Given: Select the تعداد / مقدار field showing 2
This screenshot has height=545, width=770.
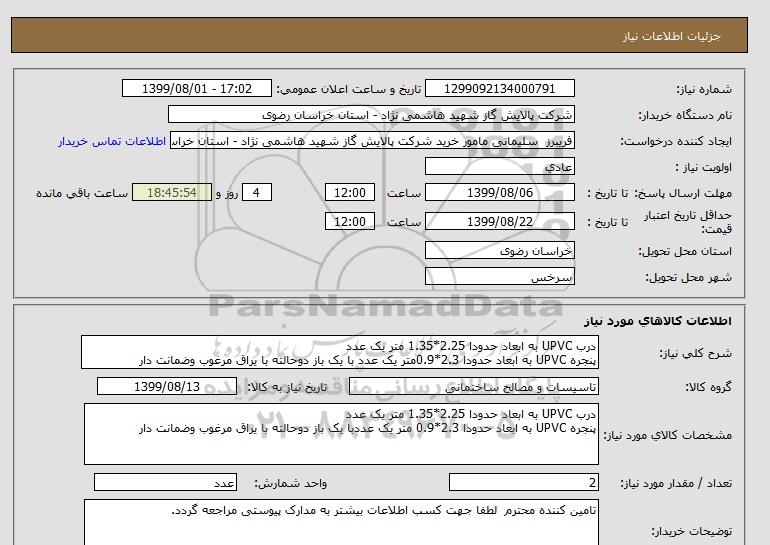Looking at the screenshot, I should click(x=524, y=483).
